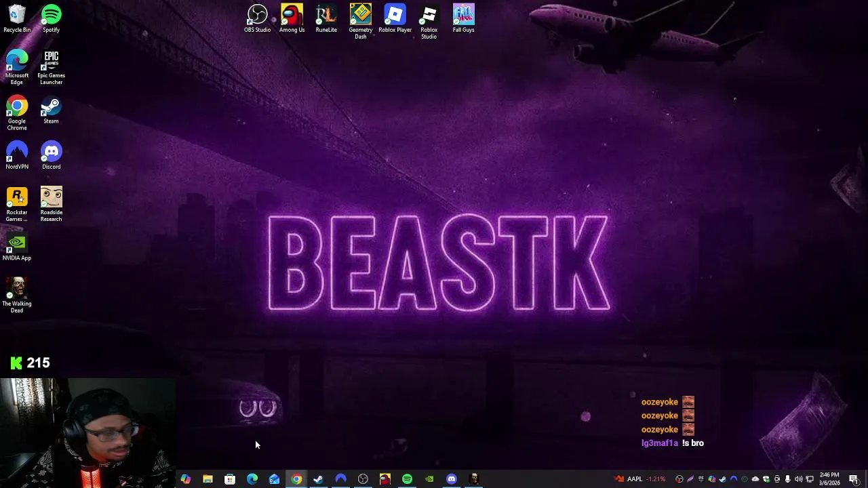Open the network status tray icon

pyautogui.click(x=810, y=479)
